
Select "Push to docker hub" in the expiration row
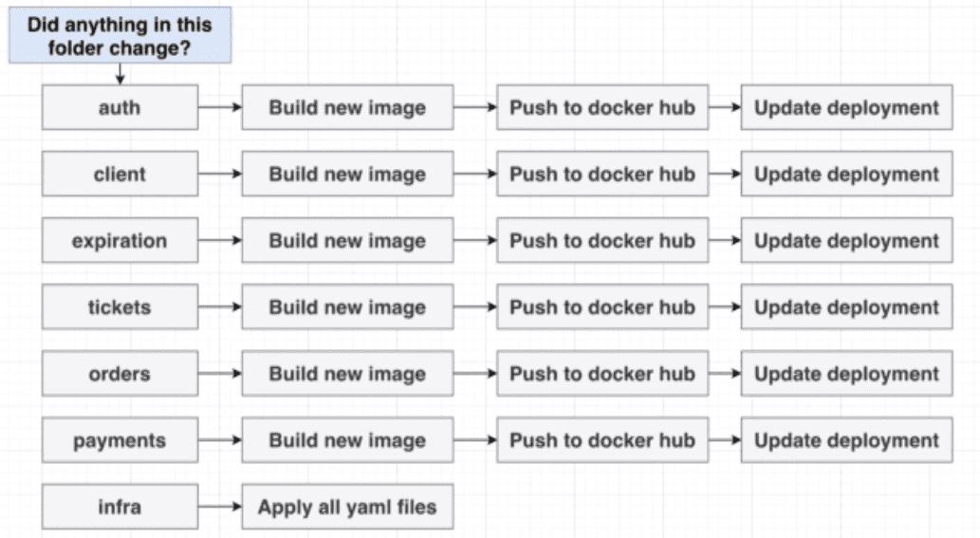pyautogui.click(x=601, y=241)
